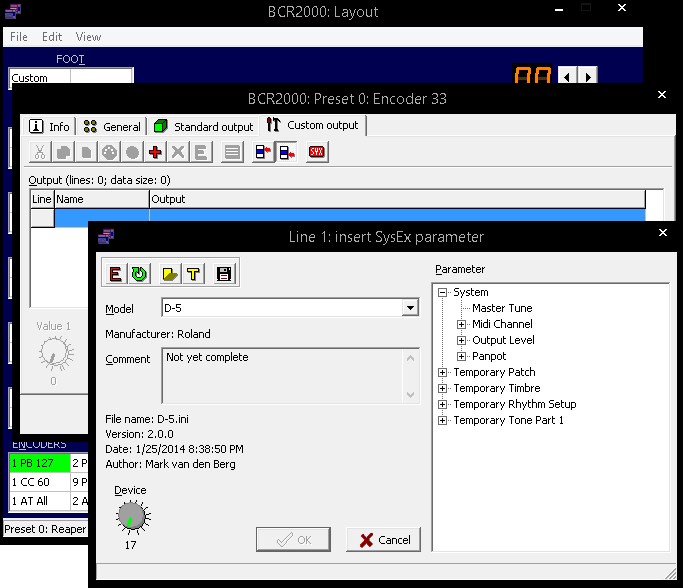Click the red plus insert line icon
Image resolution: width=683 pixels, height=588 pixels.
156,152
